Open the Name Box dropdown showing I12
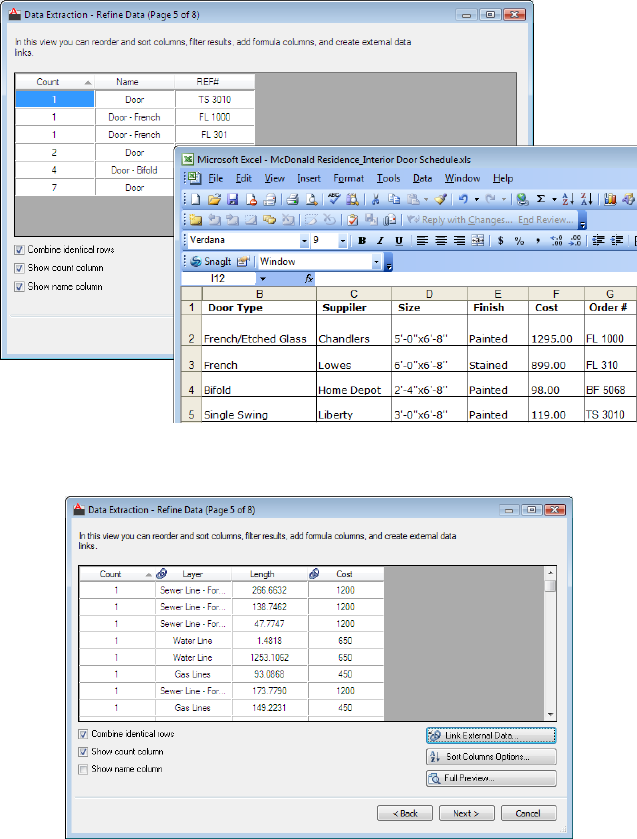This screenshot has width=637, height=839. point(263,279)
